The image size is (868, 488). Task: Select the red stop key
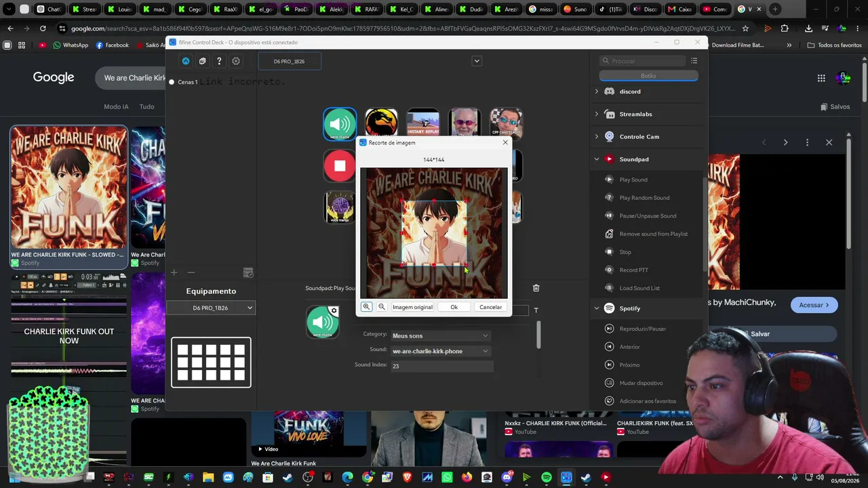click(340, 166)
